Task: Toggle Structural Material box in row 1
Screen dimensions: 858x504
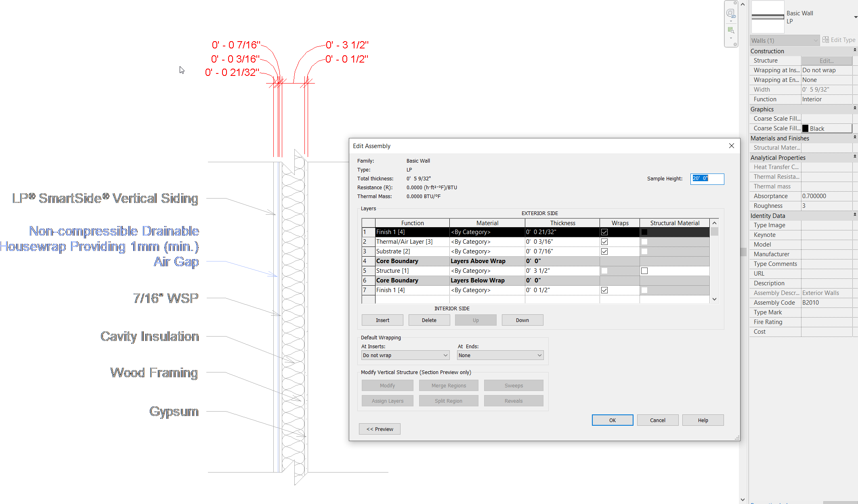Action: coord(644,232)
